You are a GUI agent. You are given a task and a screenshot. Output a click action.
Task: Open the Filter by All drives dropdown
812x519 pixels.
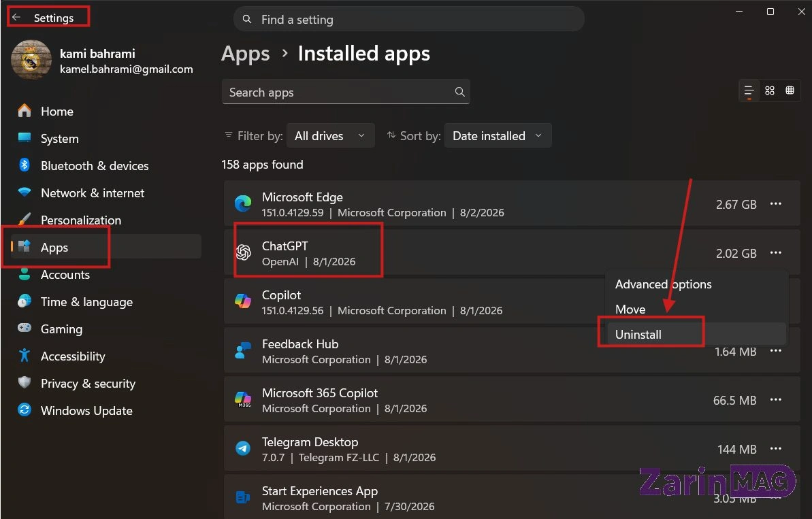pos(330,135)
